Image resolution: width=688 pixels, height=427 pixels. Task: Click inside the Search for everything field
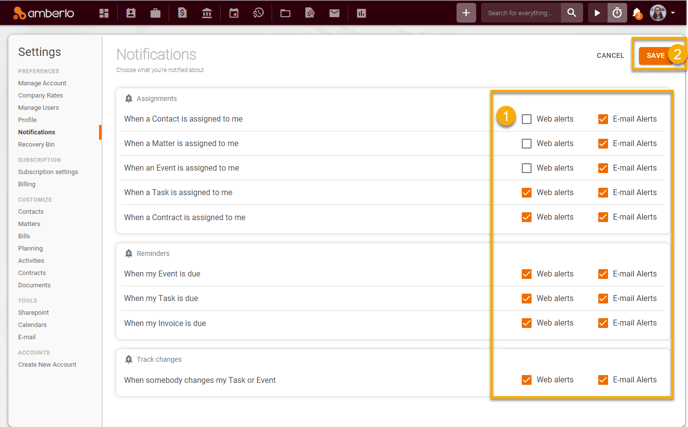521,13
